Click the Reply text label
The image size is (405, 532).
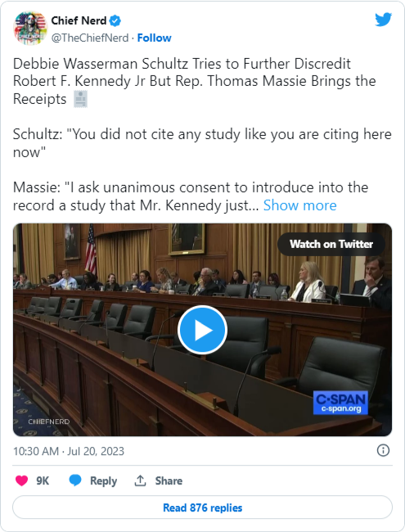pos(103,480)
